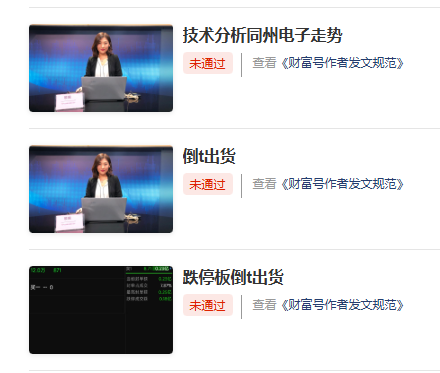The width and height of the screenshot is (440, 373).
Task: Click 未通过 badge under 技术分析同州电子走势
Action: pyautogui.click(x=208, y=63)
